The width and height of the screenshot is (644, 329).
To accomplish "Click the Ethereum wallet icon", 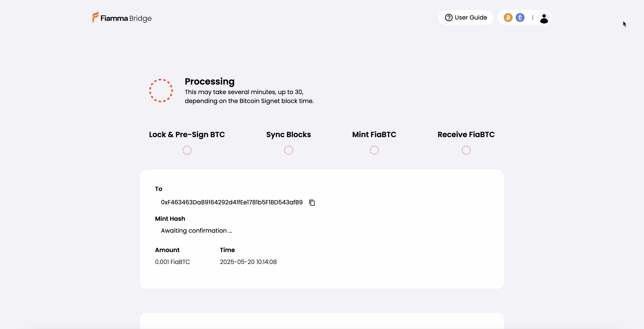I will [x=520, y=18].
